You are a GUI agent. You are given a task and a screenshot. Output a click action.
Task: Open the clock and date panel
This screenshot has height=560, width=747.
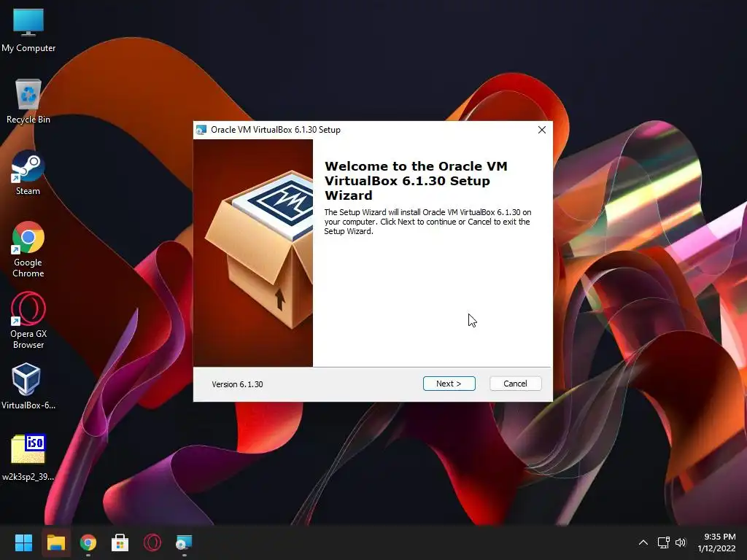coord(716,542)
